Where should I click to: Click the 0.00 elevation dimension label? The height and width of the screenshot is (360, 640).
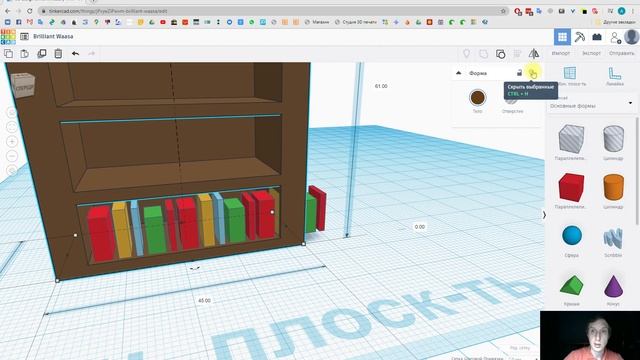tap(420, 227)
